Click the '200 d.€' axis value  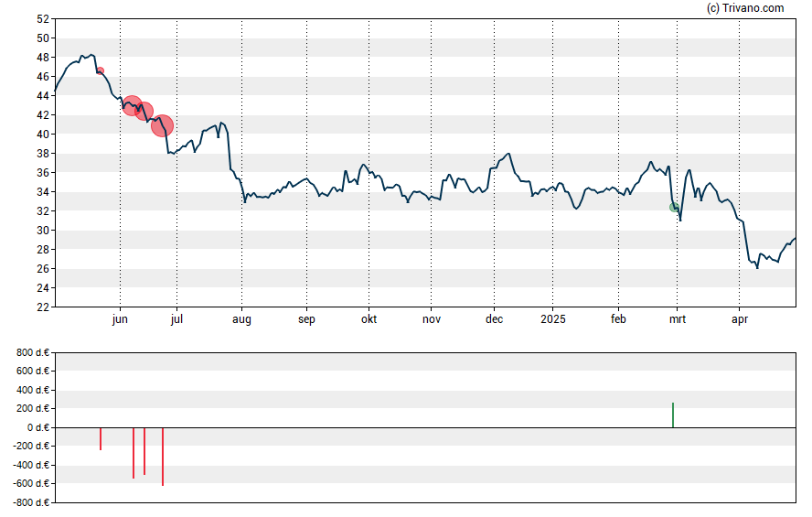click(33, 409)
